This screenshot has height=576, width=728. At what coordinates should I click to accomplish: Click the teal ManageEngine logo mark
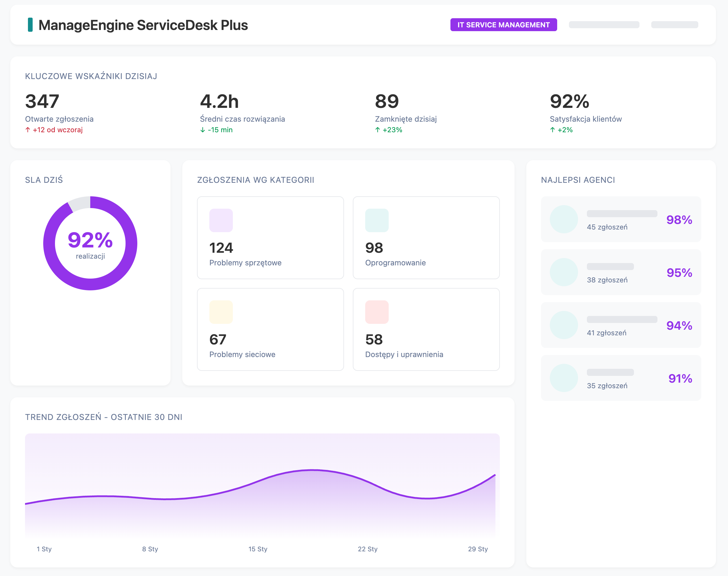(30, 25)
